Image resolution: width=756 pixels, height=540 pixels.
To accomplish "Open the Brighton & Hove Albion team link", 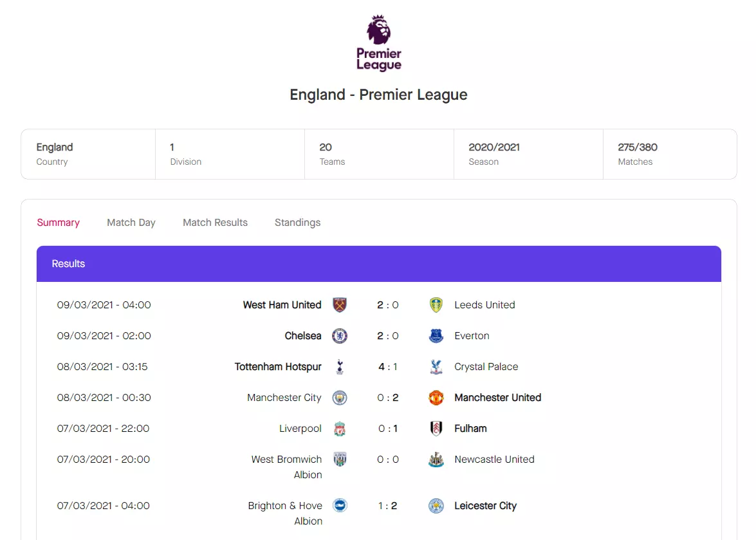I will coord(285,513).
